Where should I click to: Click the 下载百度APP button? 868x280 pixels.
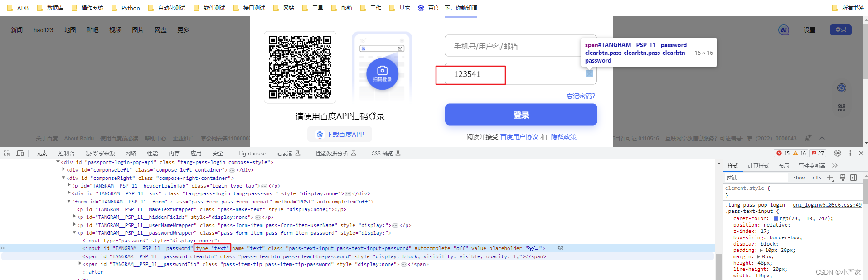pyautogui.click(x=340, y=135)
